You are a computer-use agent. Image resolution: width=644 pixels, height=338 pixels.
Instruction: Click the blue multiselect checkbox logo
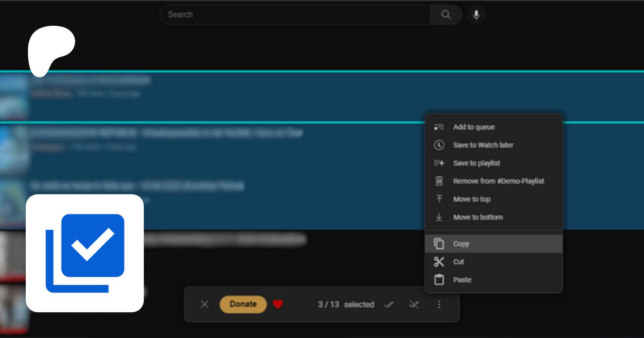point(85,253)
